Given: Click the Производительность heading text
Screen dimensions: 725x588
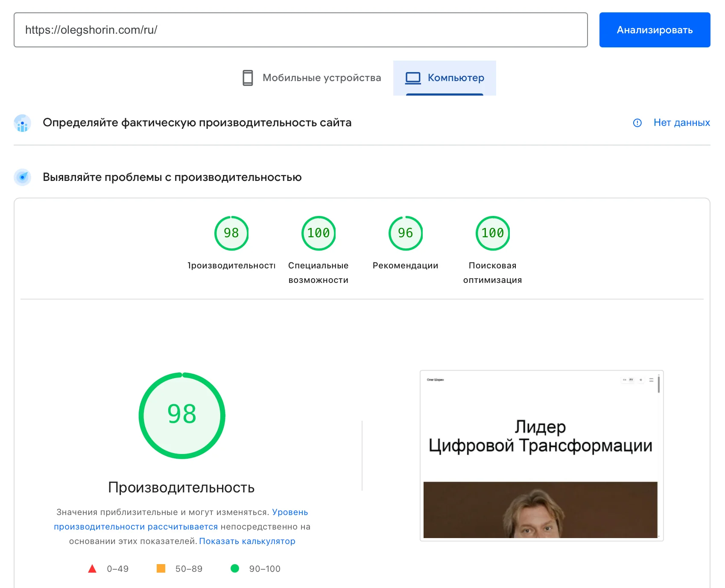Looking at the screenshot, I should (181, 487).
